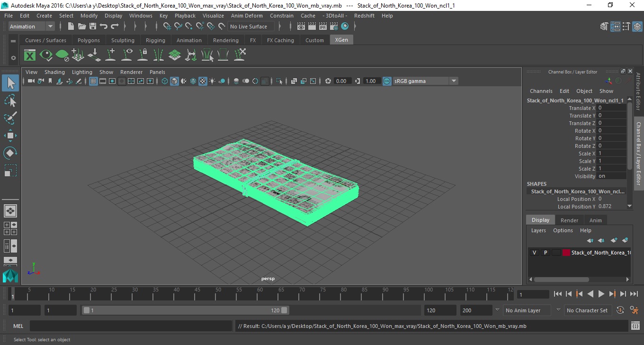
Task: Click the XGen patch tile shelf icon
Action: click(x=175, y=55)
